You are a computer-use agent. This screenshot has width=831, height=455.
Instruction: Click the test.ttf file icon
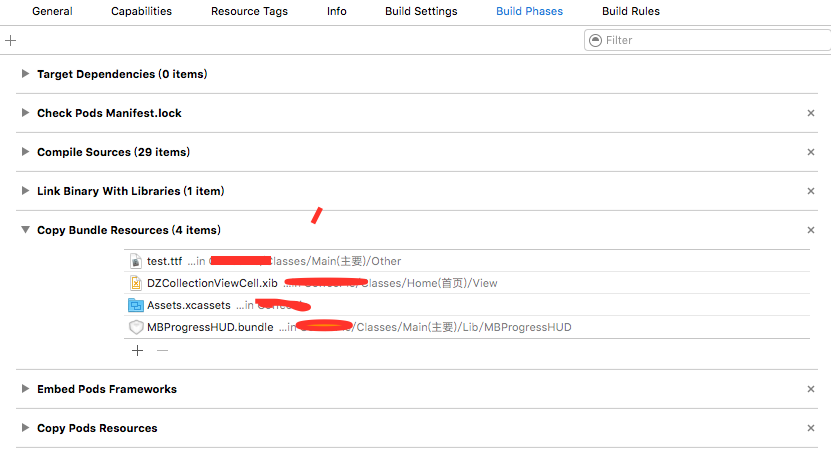[136, 261]
